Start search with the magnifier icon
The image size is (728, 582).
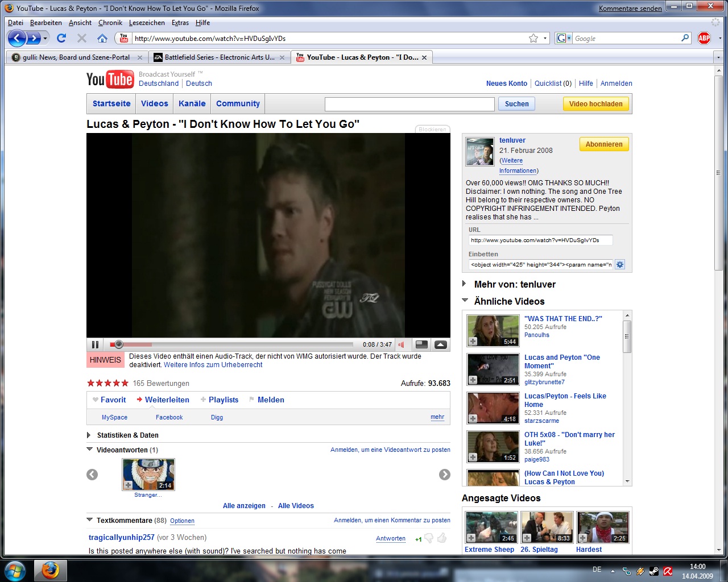pyautogui.click(x=685, y=38)
